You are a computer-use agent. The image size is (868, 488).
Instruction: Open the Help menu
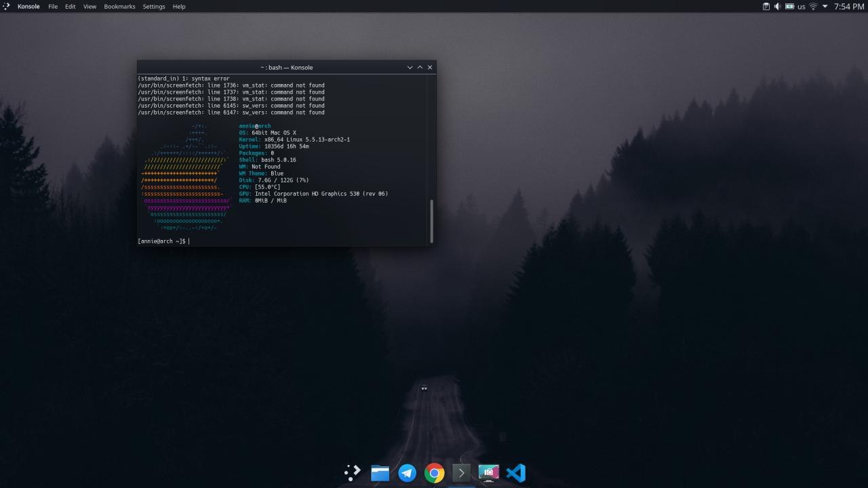coord(179,7)
